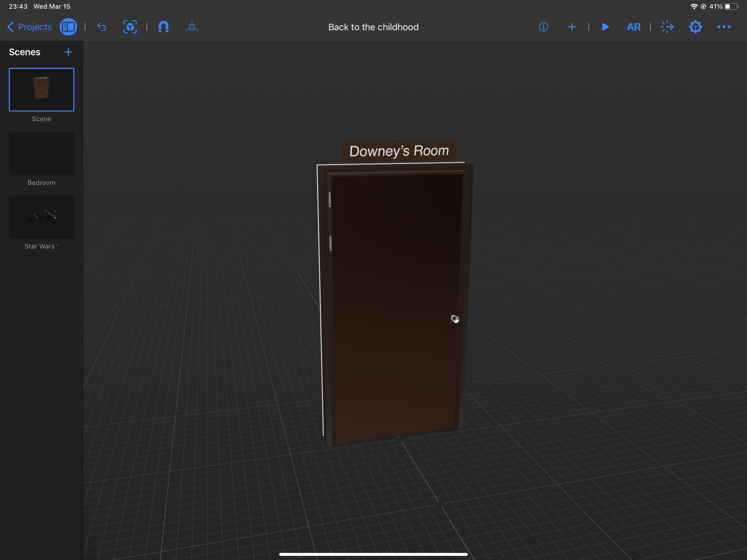The image size is (747, 560).
Task: Toggle the physics cubes icon in toolbar
Action: 192,27
